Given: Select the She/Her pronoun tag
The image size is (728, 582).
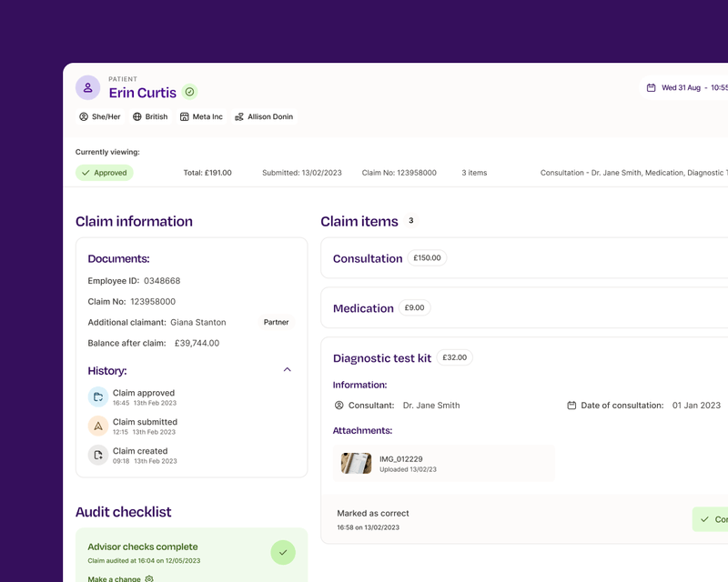Looking at the screenshot, I should 100,116.
